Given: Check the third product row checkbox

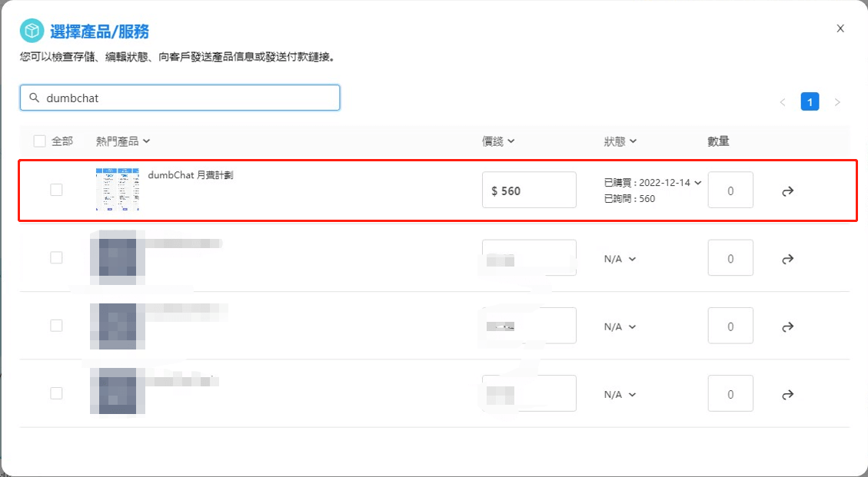Looking at the screenshot, I should 56,326.
